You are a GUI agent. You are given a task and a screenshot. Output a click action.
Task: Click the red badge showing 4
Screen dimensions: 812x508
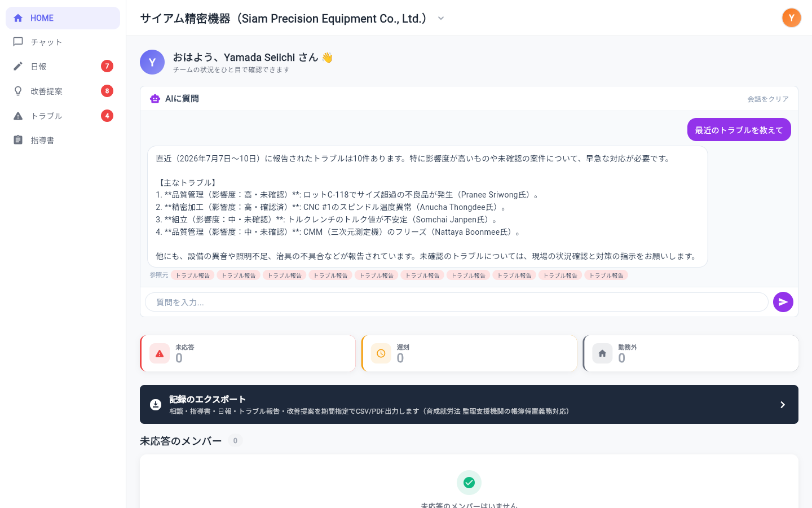[x=107, y=116]
